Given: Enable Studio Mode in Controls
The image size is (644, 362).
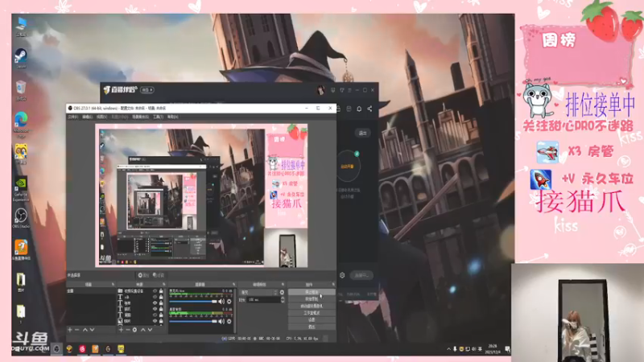Looking at the screenshot, I should 312,313.
